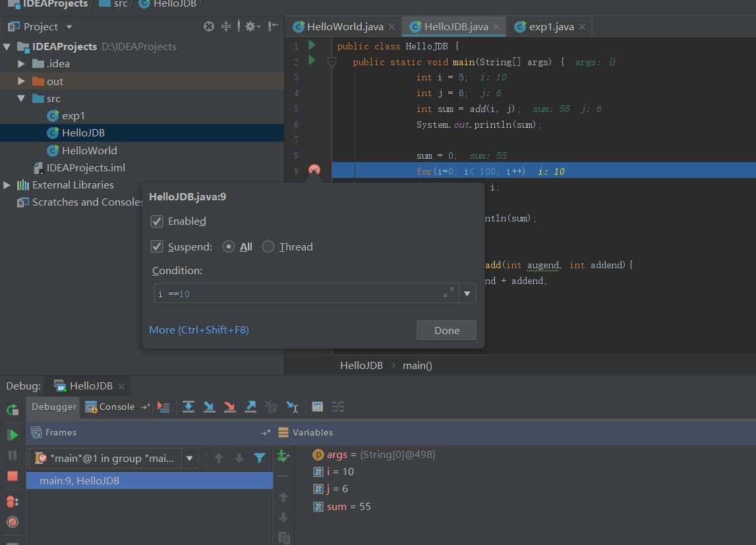Click the Evaluate Expression calculator icon

click(317, 407)
